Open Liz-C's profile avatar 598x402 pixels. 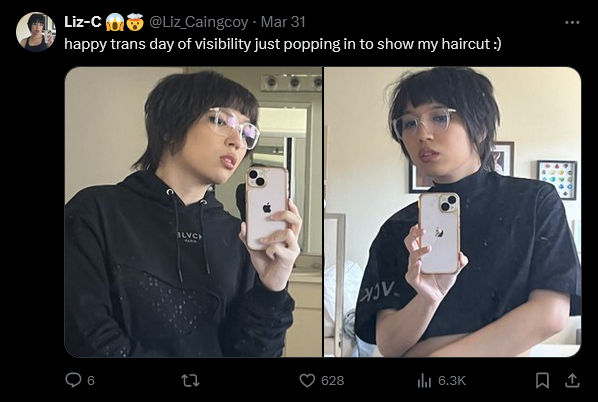click(x=36, y=32)
